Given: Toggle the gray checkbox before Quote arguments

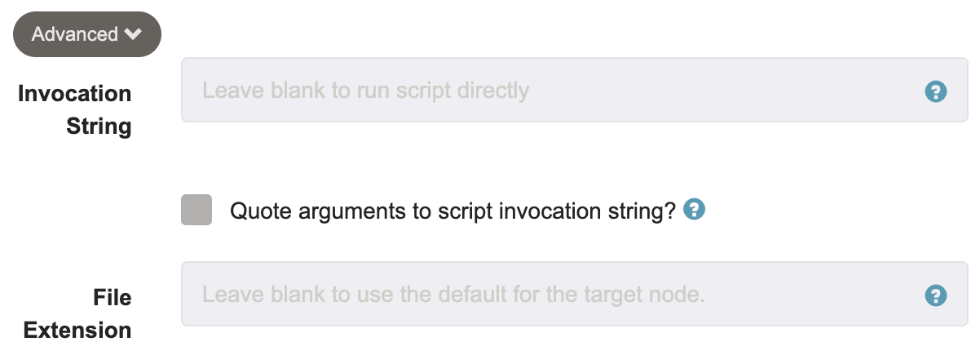Looking at the screenshot, I should 196,210.
